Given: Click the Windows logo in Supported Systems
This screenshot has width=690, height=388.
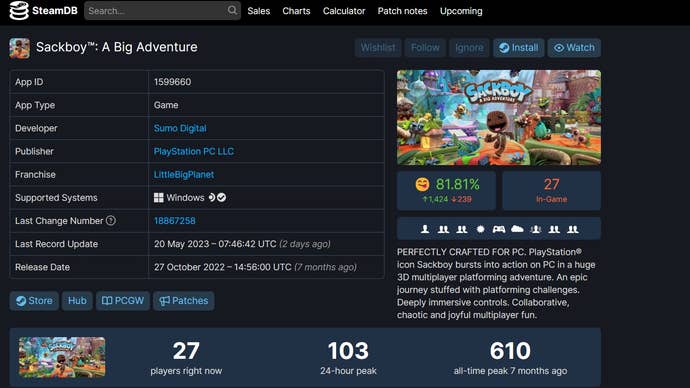Looking at the screenshot, I should click(159, 198).
